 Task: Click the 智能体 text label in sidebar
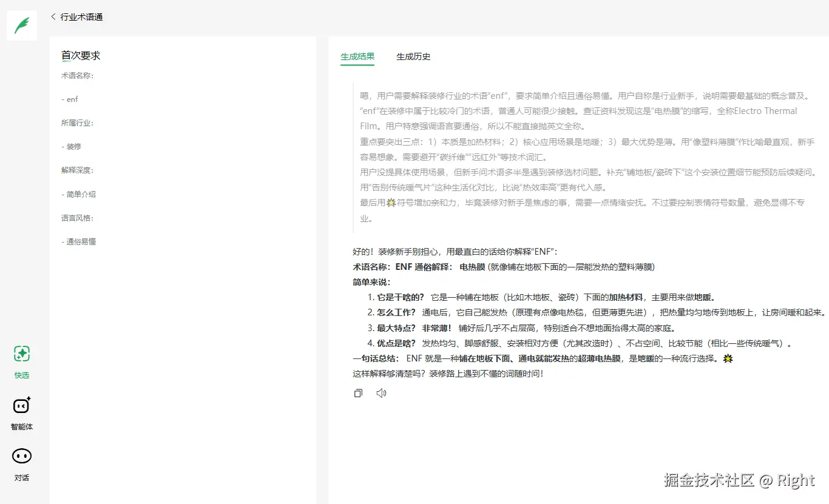point(21,426)
